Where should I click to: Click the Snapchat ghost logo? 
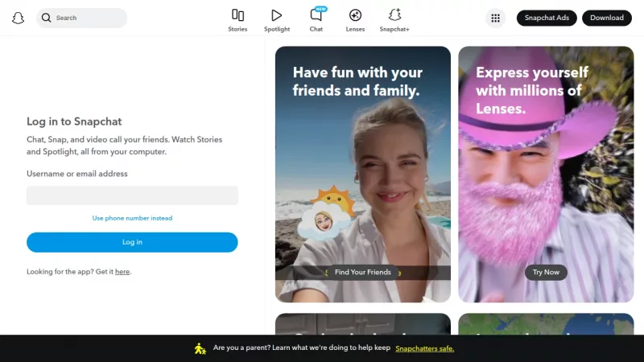click(18, 18)
